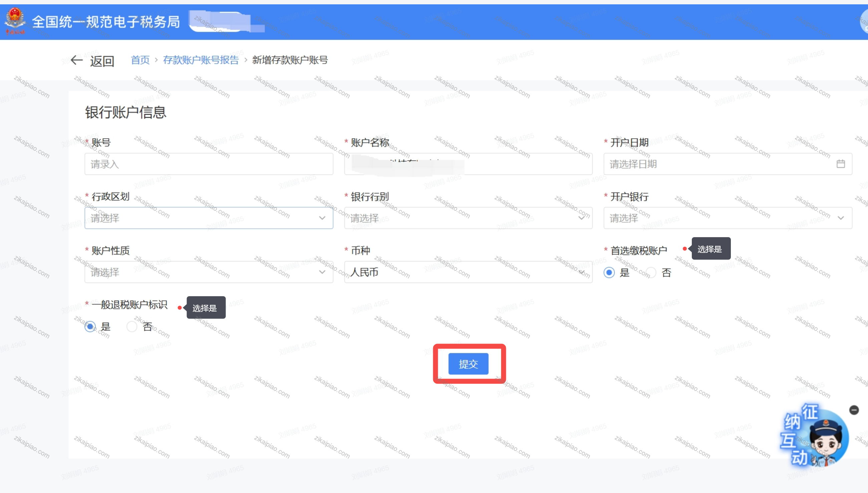Image resolution: width=868 pixels, height=493 pixels.
Task: Collapse the assistant widget with minus icon
Action: [x=853, y=409]
